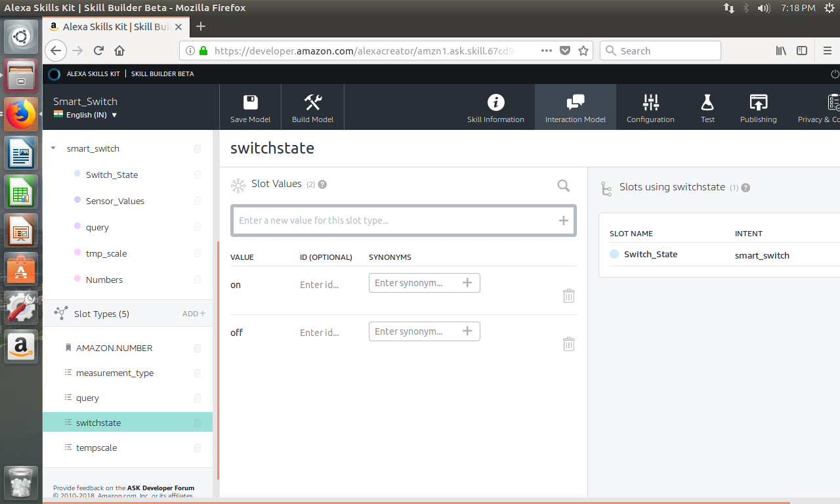Add synonym plus for "on" value

pos(467,283)
